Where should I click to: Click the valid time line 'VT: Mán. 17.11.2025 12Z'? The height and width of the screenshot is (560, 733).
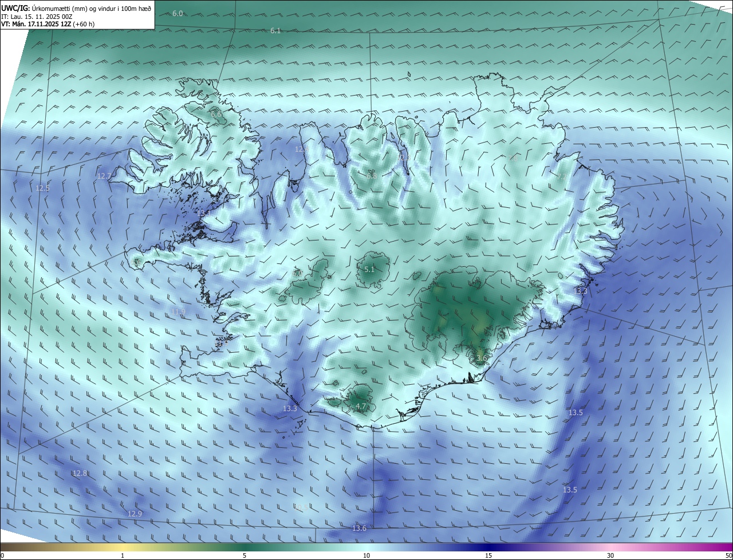(x=36, y=24)
